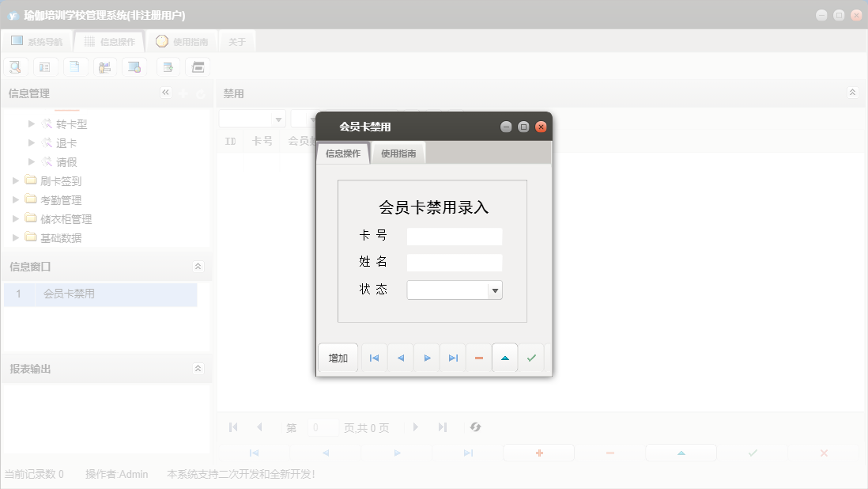Expand the 考勤管理 tree node
The image size is (868, 489).
click(x=15, y=199)
